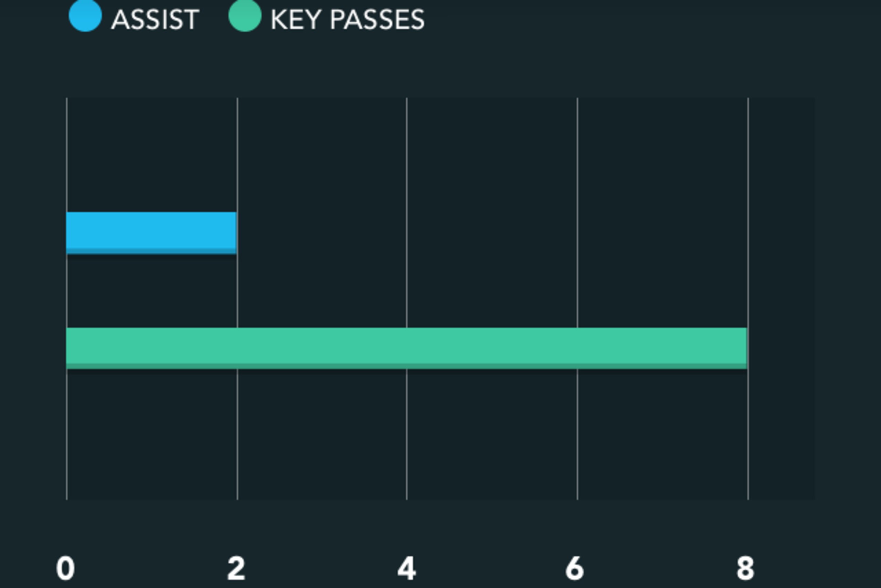This screenshot has width=881, height=588.
Task: Click the axis label 4
Action: pyautogui.click(x=407, y=568)
